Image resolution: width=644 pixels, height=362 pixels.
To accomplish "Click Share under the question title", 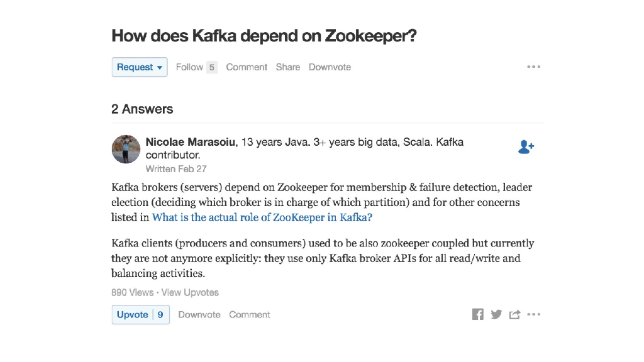I will click(287, 67).
